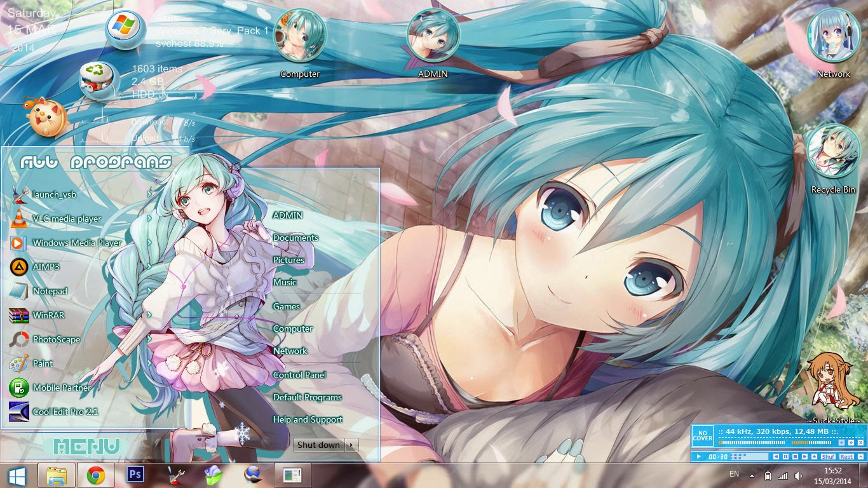This screenshot has height=488, width=868.
Task: Expand the launch_vsb submenu arrow
Action: [x=149, y=194]
